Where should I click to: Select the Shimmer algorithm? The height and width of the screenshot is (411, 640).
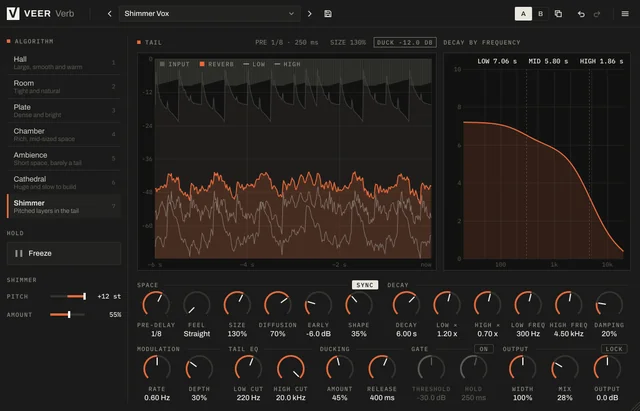coord(64,207)
